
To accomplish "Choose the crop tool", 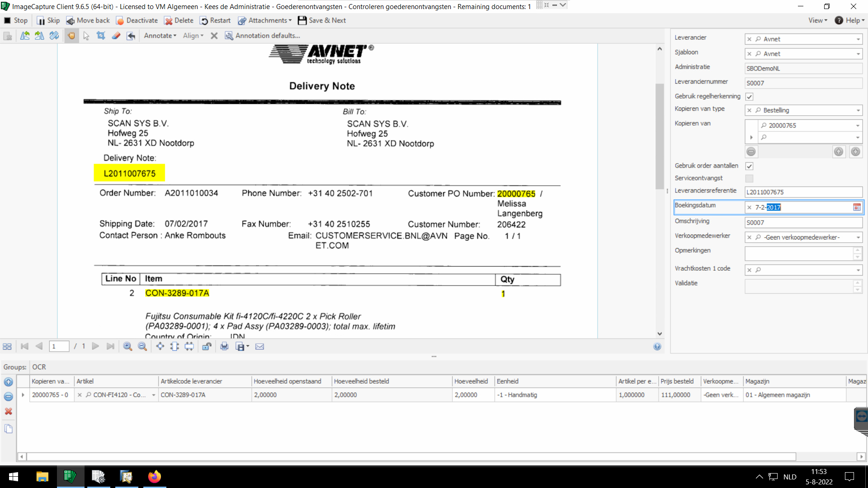I will pos(101,36).
